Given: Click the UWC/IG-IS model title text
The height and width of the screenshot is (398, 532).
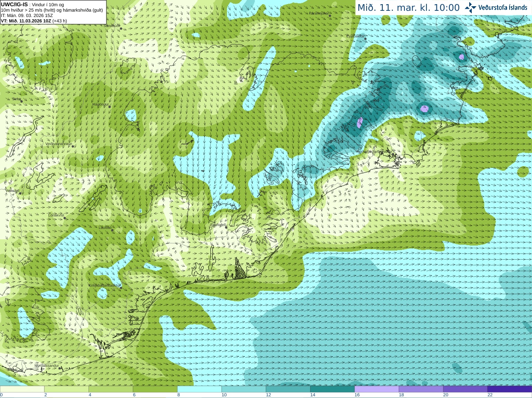Looking at the screenshot, I should [14, 4].
